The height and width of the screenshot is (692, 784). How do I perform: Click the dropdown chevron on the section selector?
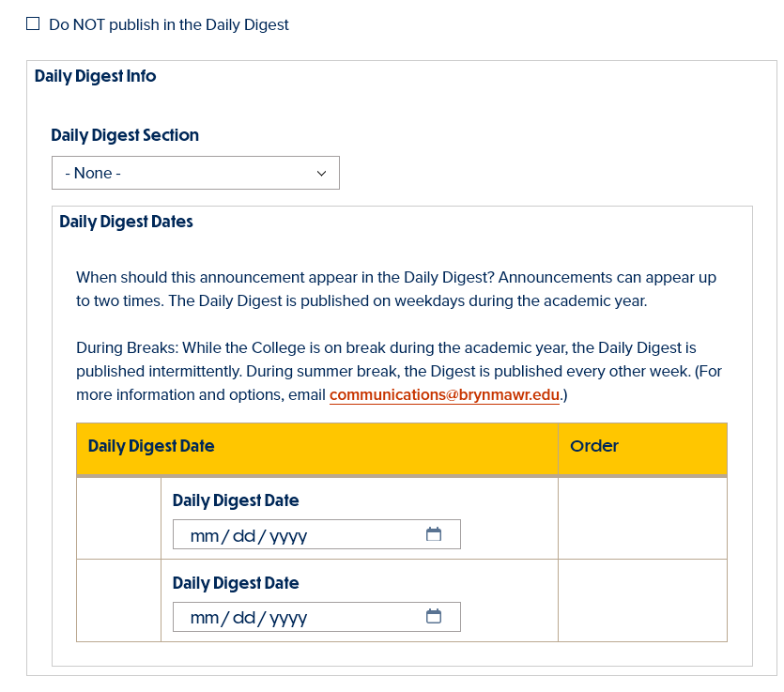[x=323, y=173]
